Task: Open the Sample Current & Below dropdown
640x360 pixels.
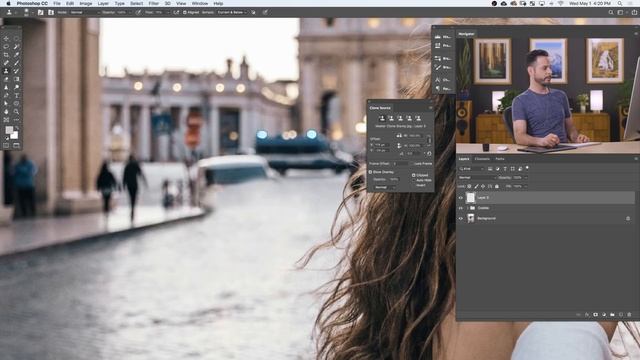Action: tap(232, 12)
